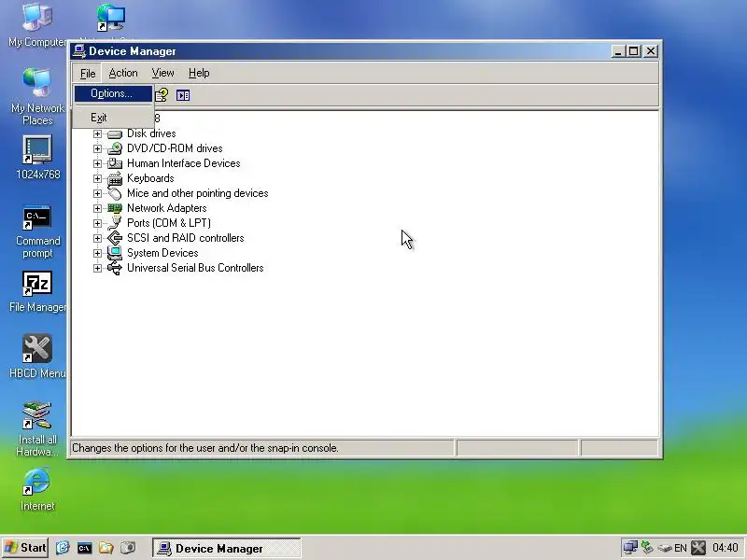
Task: Click the 04:40 clock in tray
Action: pos(726,548)
